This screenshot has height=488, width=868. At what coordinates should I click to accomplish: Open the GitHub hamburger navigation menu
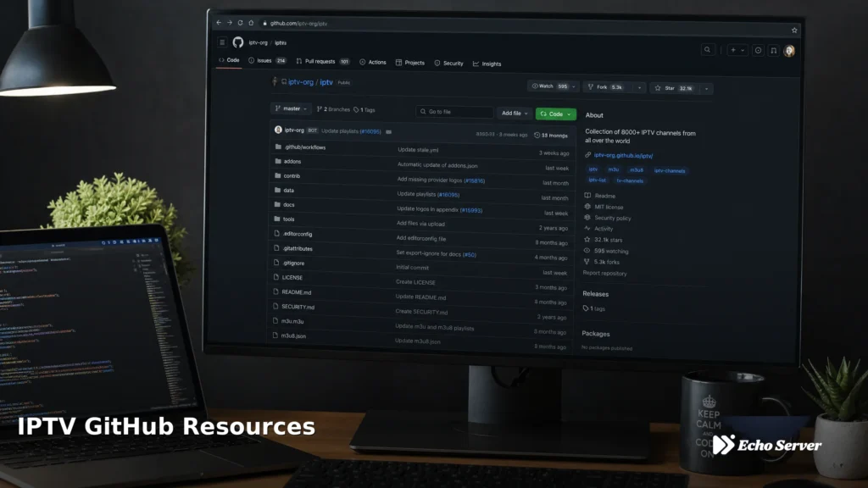222,42
